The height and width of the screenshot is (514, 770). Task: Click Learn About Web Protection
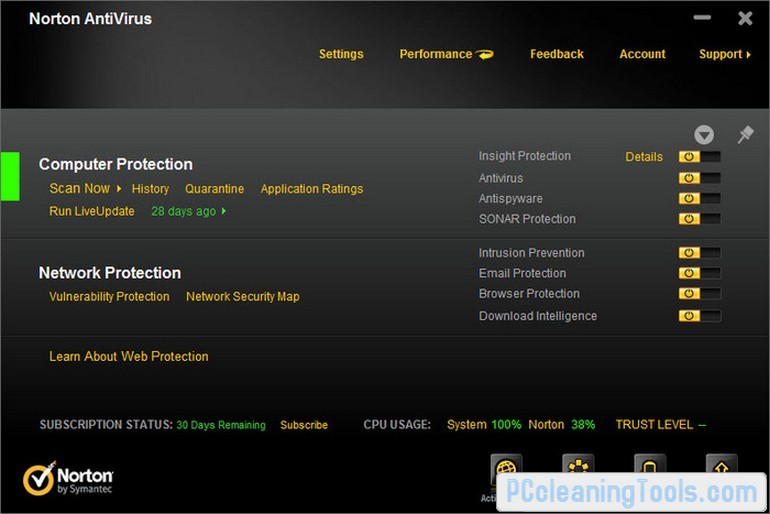129,356
